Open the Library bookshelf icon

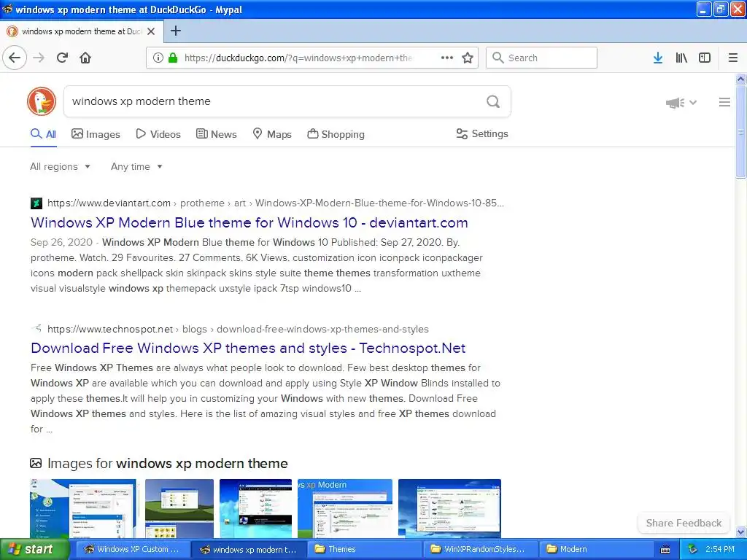point(681,58)
